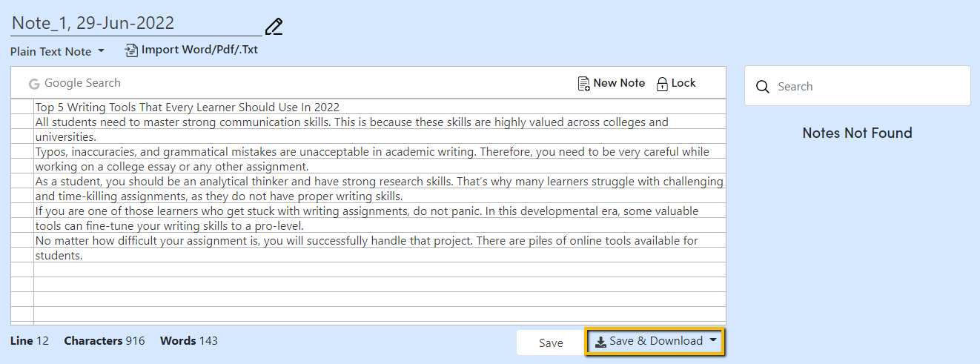This screenshot has width=980, height=364.
Task: Expand the Save & Download options arrow
Action: [713, 341]
